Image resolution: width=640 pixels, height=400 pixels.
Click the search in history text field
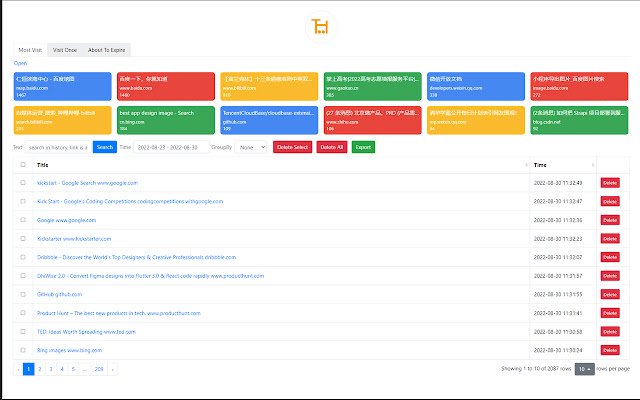(x=58, y=147)
